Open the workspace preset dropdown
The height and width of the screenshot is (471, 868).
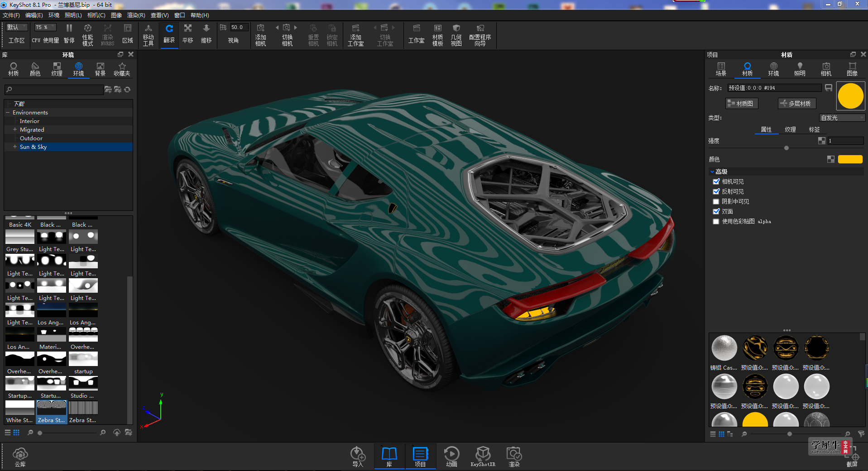(x=17, y=27)
